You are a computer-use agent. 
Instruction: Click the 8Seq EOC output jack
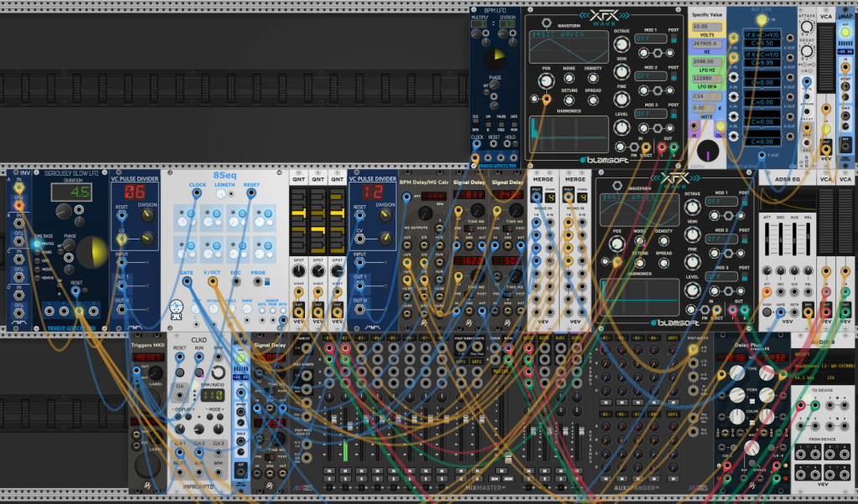click(235, 281)
